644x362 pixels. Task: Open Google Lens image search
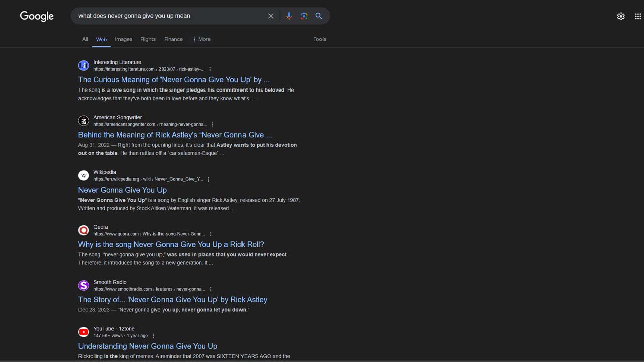[x=304, y=16]
